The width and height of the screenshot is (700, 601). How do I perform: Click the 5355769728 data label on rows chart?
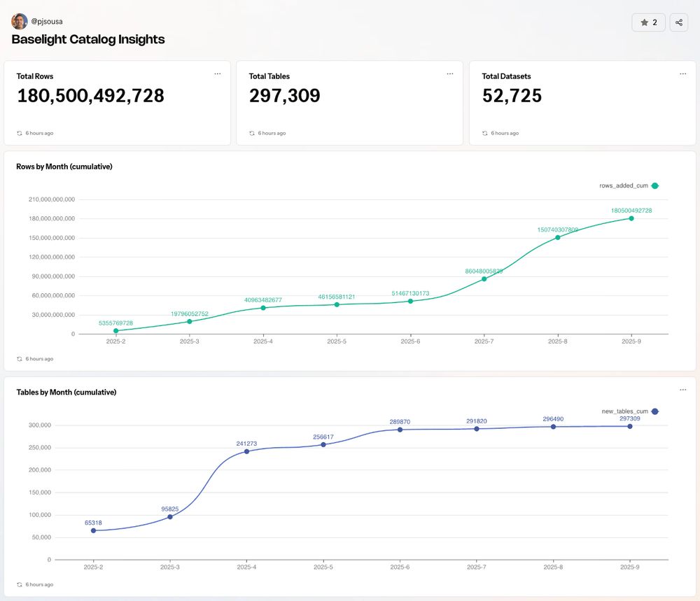point(115,323)
